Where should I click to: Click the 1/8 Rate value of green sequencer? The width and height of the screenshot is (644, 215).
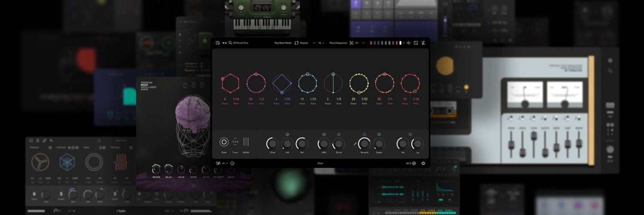point(339,99)
